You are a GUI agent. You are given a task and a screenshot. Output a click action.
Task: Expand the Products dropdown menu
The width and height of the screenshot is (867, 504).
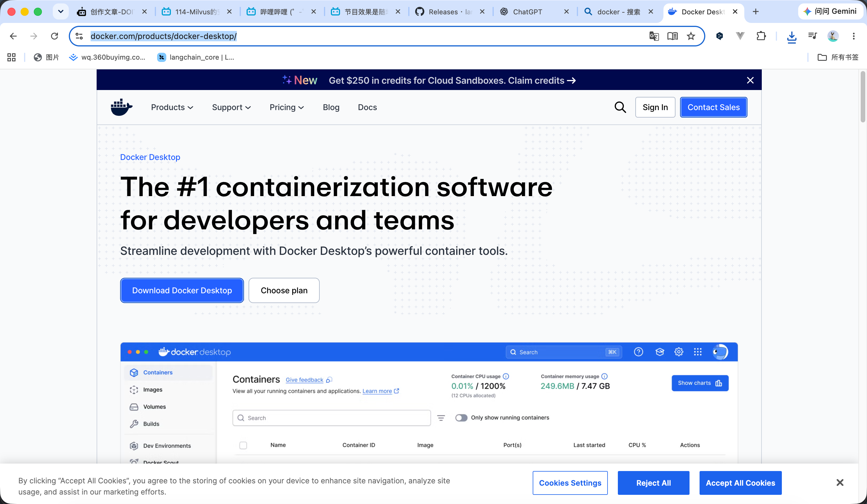[x=172, y=107]
